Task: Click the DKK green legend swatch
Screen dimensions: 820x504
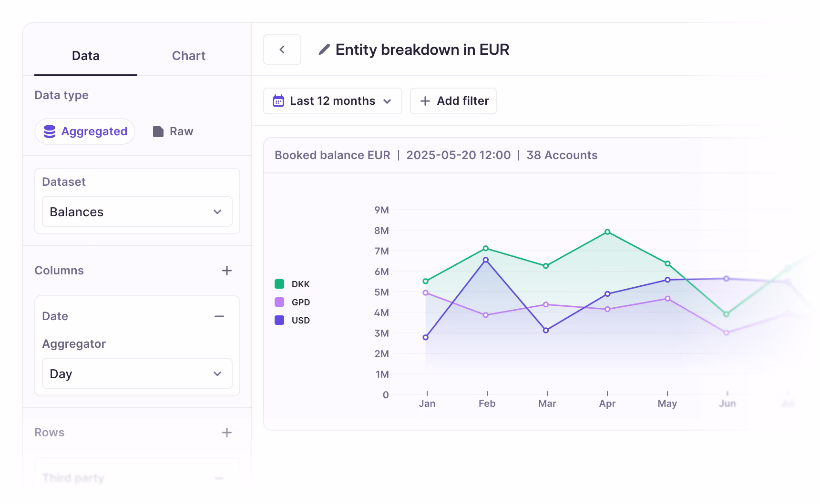Action: pos(279,284)
